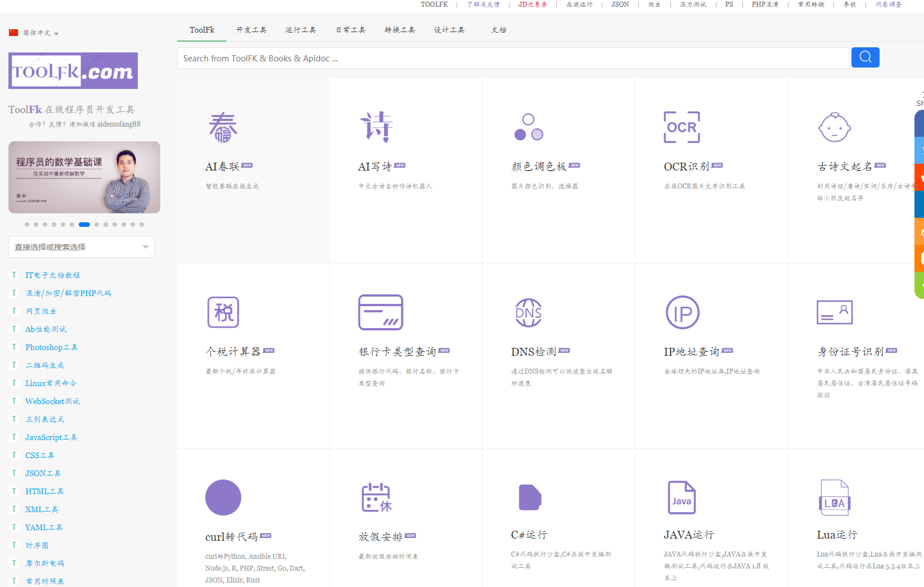Open the DNS检测 globe icon

coord(529,312)
